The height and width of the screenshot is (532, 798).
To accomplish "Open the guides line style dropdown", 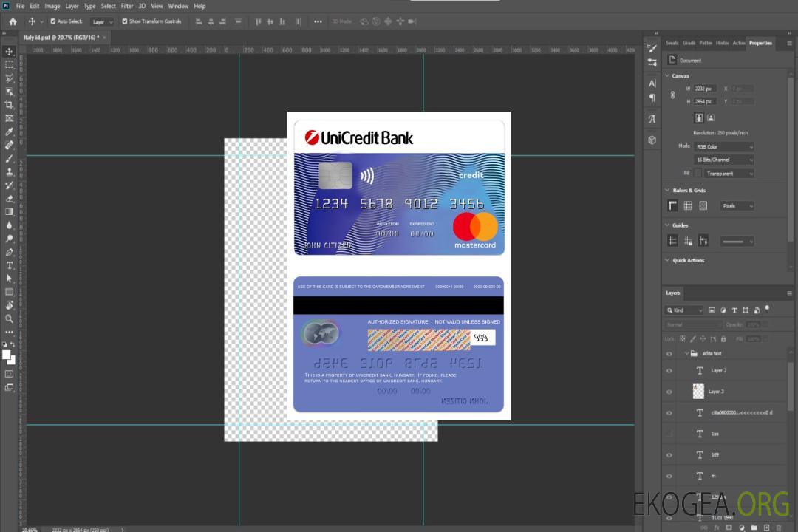I will pos(737,242).
